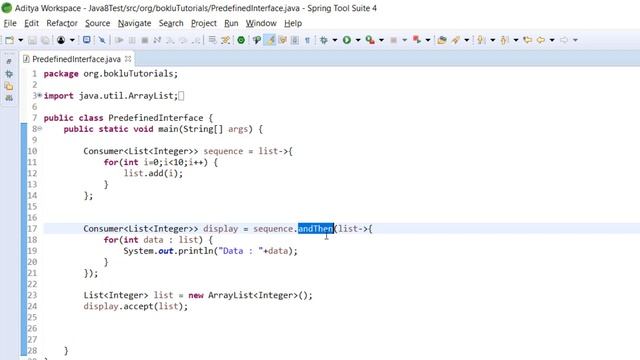The width and height of the screenshot is (640, 360).
Task: Open the Run Last Tool dropdown arrow
Action: tap(428, 40)
